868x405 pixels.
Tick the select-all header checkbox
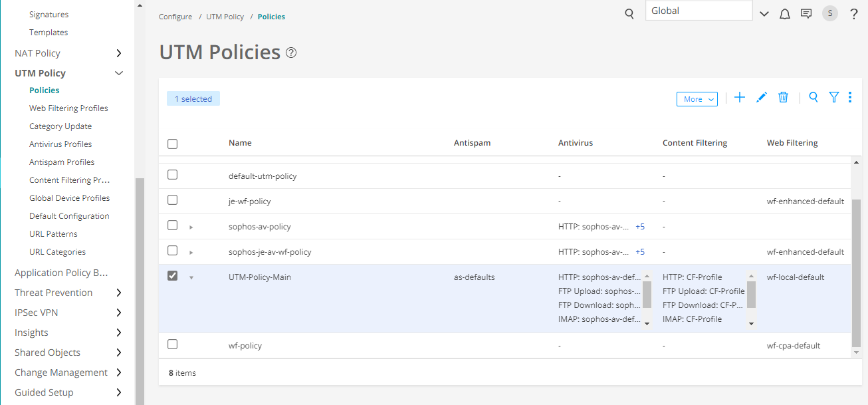coord(173,144)
